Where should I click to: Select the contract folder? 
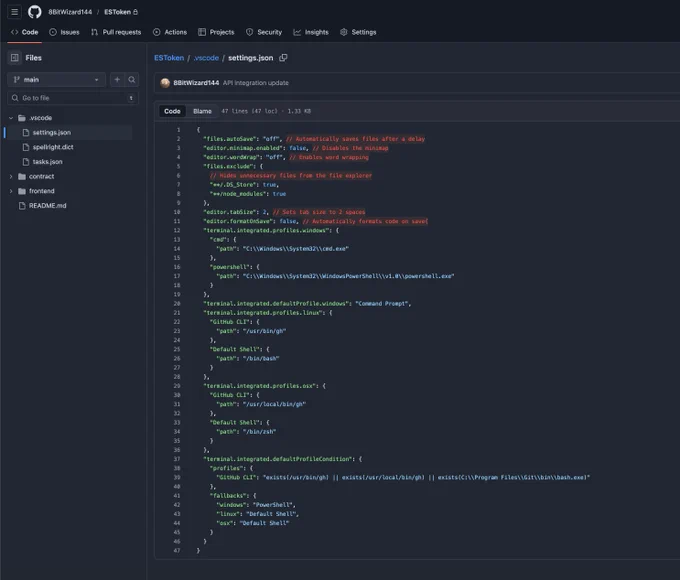coord(41,177)
